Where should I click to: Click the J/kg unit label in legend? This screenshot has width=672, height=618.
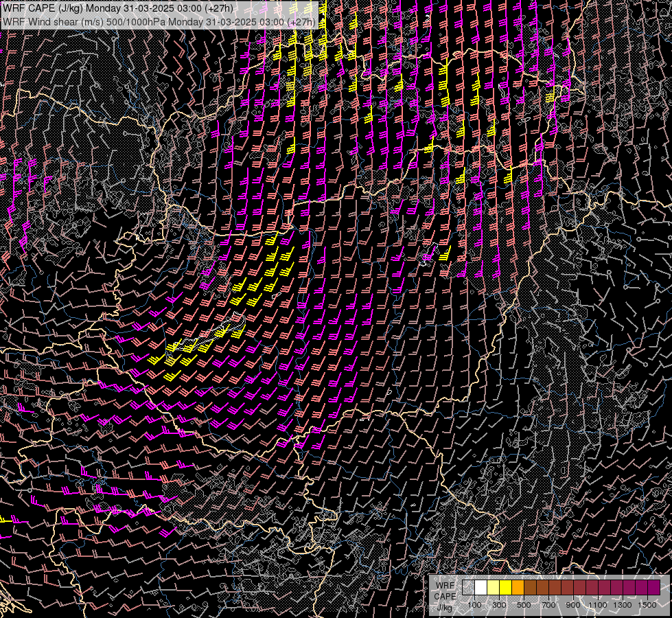(x=445, y=608)
